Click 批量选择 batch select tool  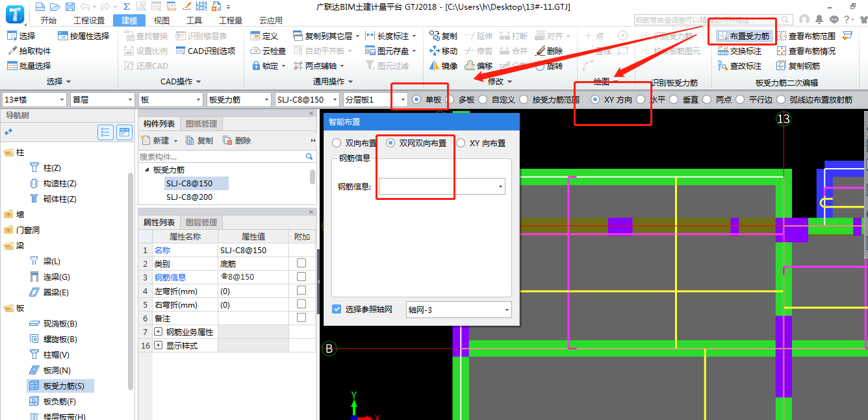29,66
